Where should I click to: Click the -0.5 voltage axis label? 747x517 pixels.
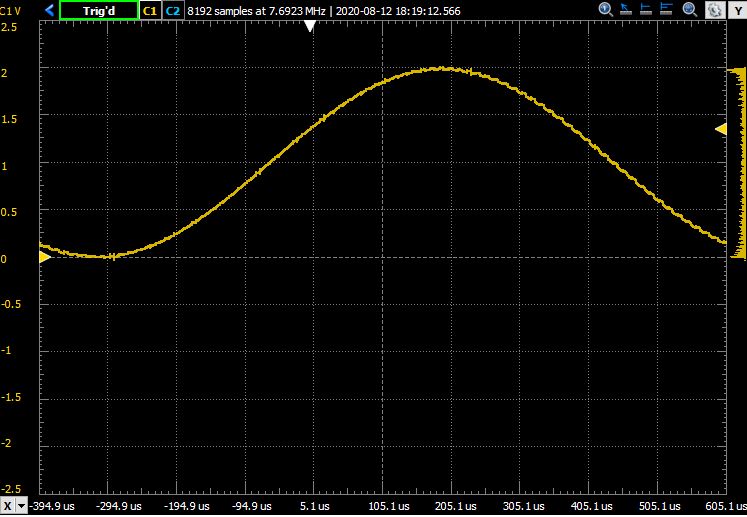click(10, 304)
